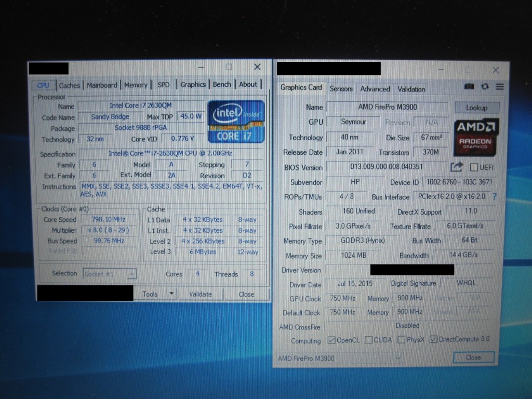The height and width of the screenshot is (399, 532).
Task: Open the Bench tab
Action: coord(222,84)
